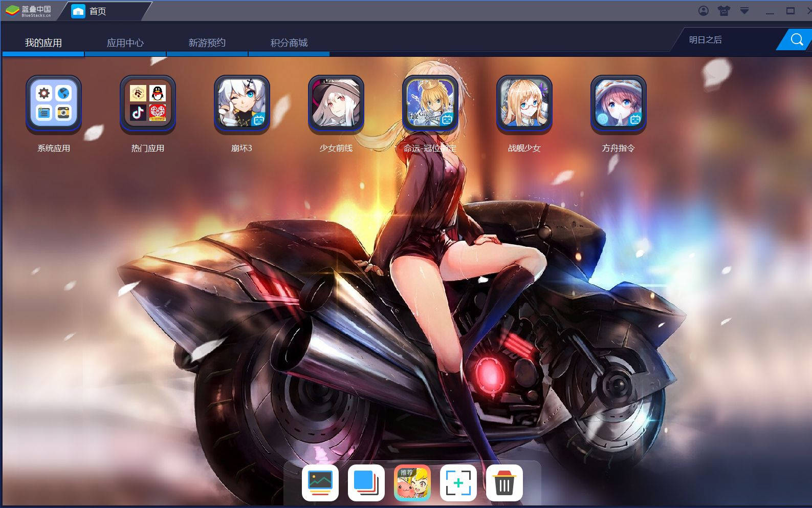The height and width of the screenshot is (508, 812).
Task: Open the 系统应用 folder icon
Action: (54, 104)
